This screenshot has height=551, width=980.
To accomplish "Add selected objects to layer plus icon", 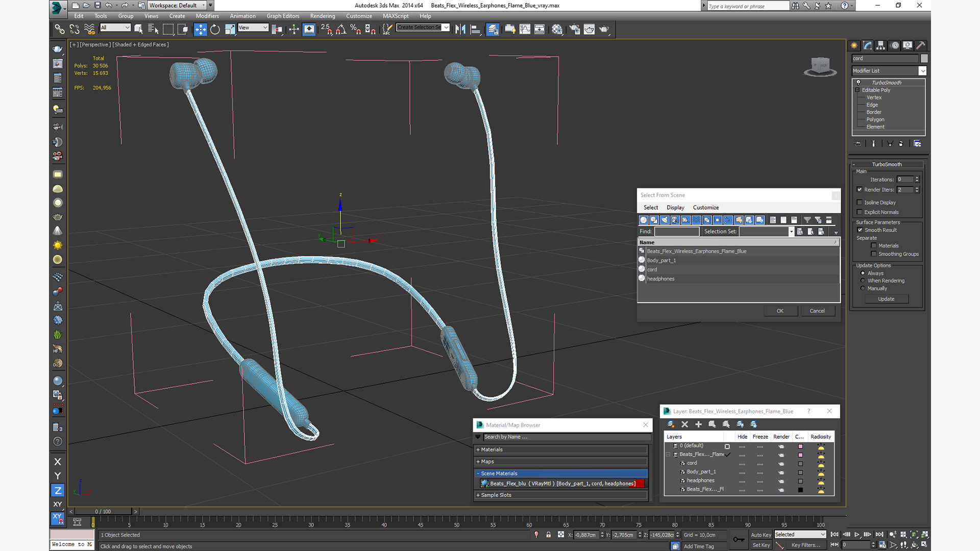I will pos(698,424).
